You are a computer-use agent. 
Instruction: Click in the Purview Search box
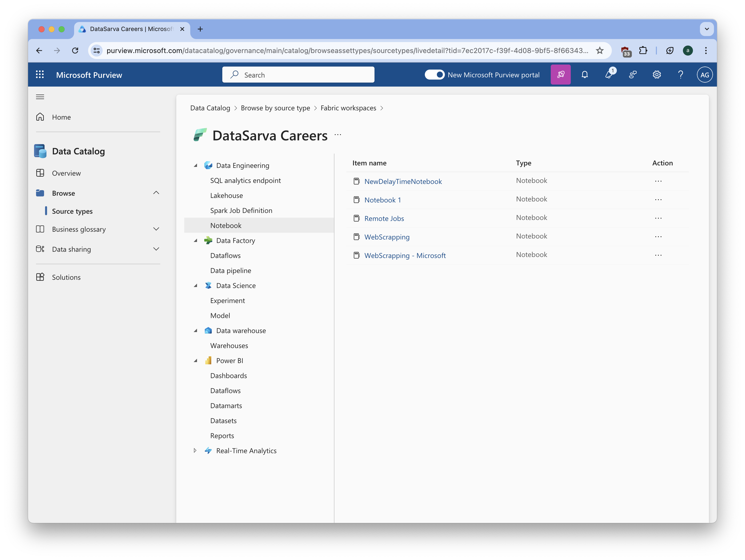(x=298, y=75)
